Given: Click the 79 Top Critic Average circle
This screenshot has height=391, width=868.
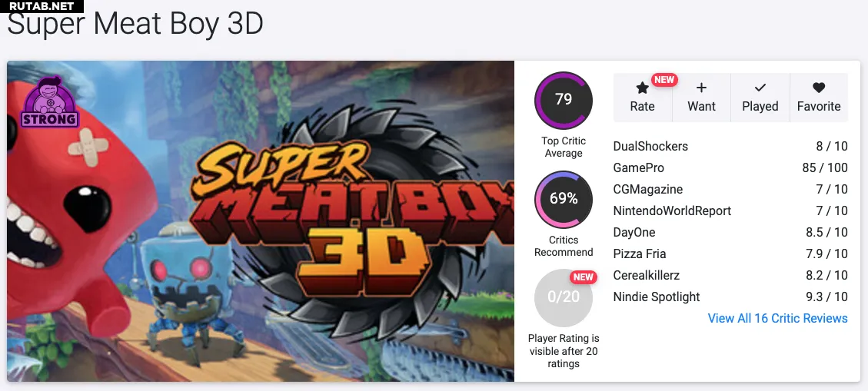Looking at the screenshot, I should click(x=564, y=100).
